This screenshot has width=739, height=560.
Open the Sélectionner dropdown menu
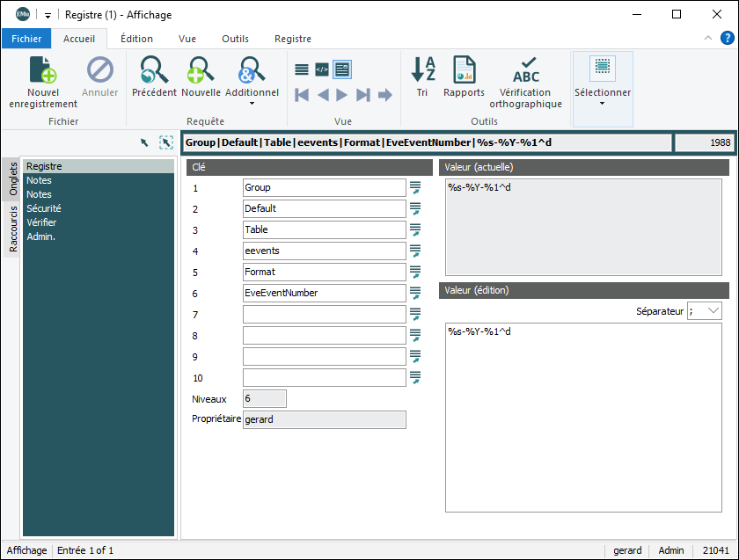tap(602, 103)
